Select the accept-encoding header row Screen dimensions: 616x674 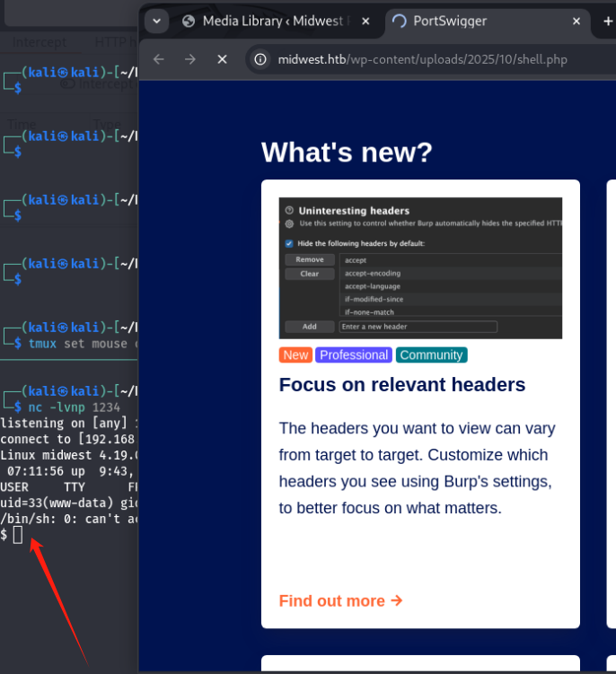click(451, 274)
